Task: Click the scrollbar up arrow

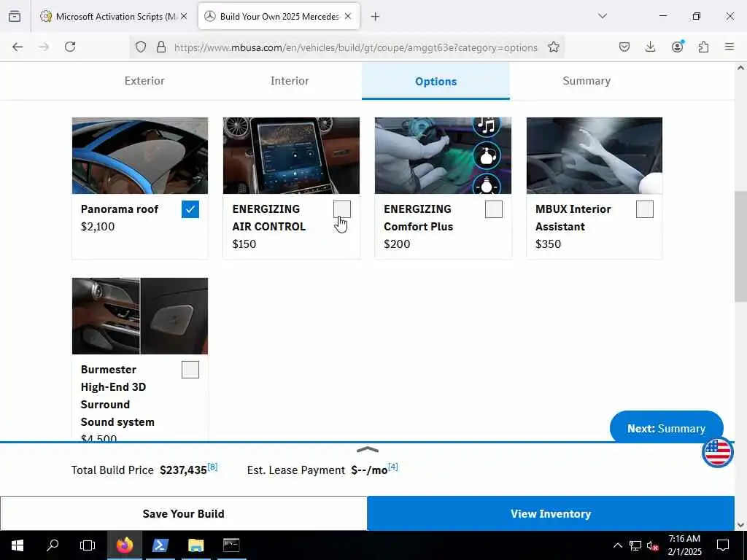Action: (740, 68)
